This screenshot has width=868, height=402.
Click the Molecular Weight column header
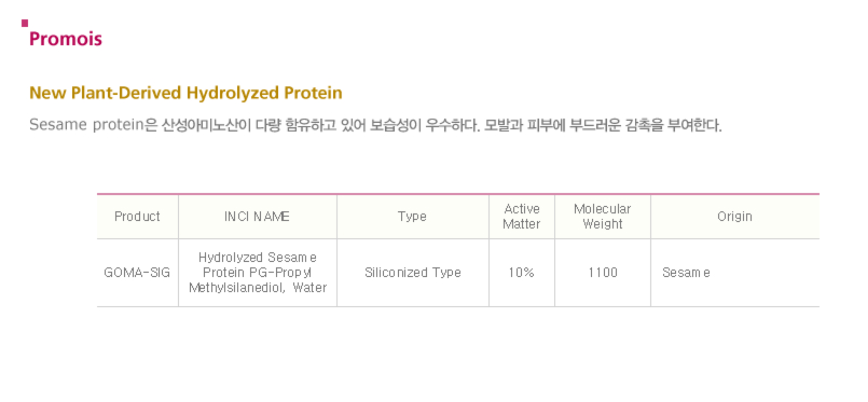pos(602,216)
